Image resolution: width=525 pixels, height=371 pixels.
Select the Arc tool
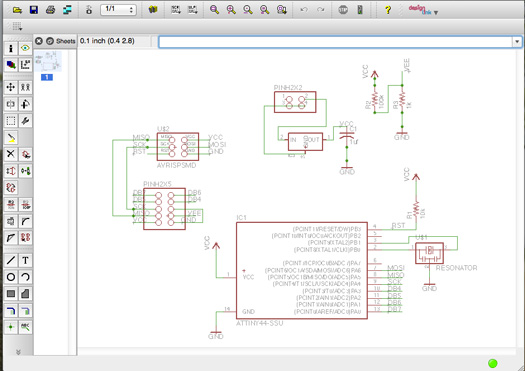coord(25,277)
